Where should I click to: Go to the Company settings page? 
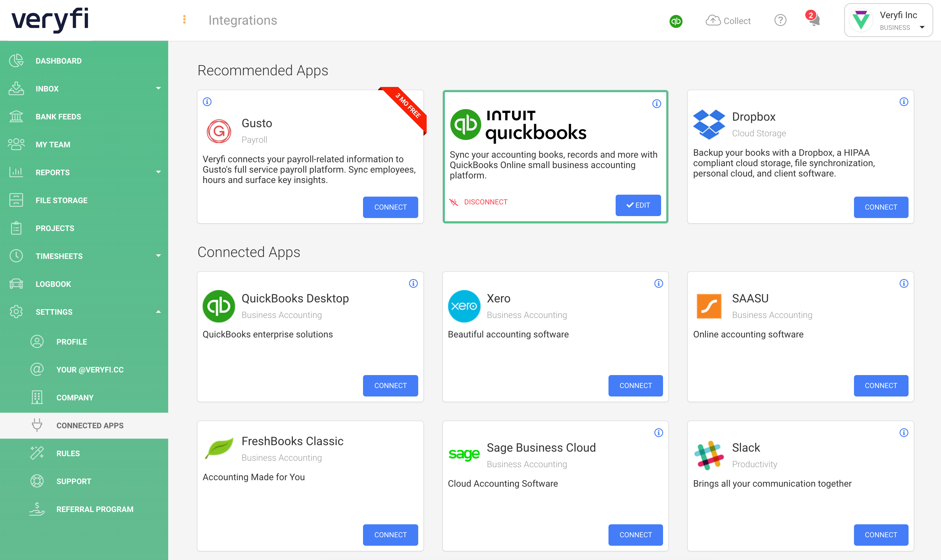pyautogui.click(x=75, y=397)
